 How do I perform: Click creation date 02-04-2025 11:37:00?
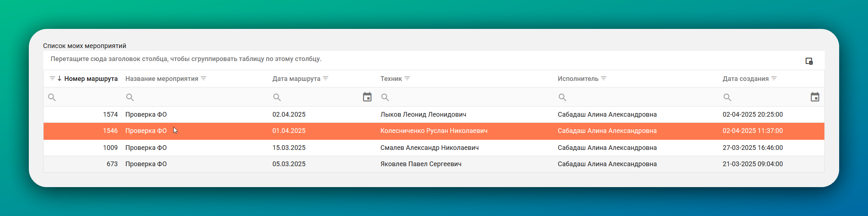[x=753, y=131]
